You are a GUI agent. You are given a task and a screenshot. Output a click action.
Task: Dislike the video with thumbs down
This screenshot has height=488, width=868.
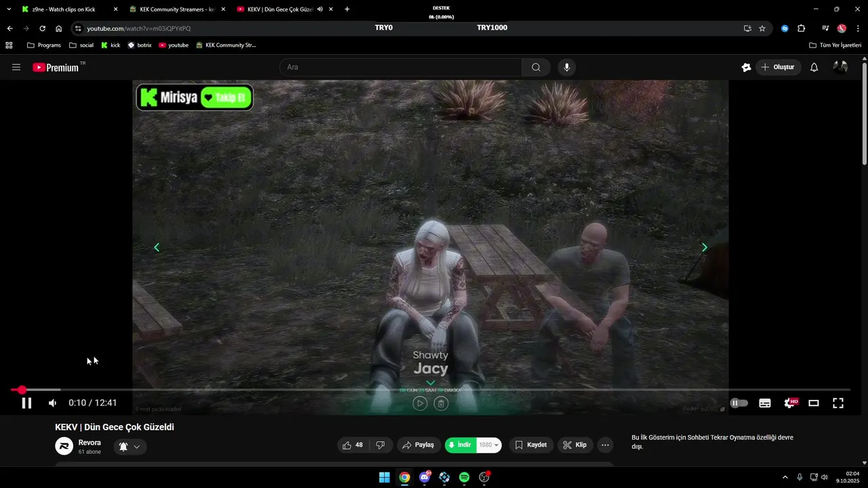tap(380, 445)
